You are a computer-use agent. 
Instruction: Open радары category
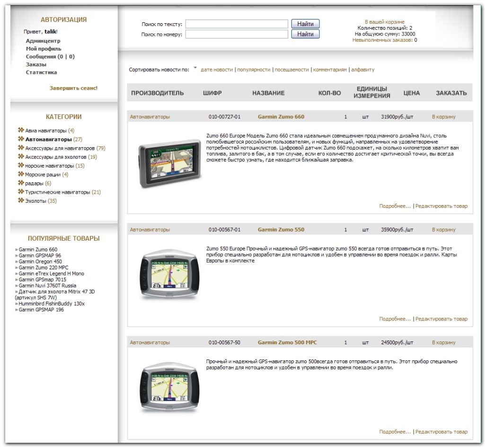[34, 183]
